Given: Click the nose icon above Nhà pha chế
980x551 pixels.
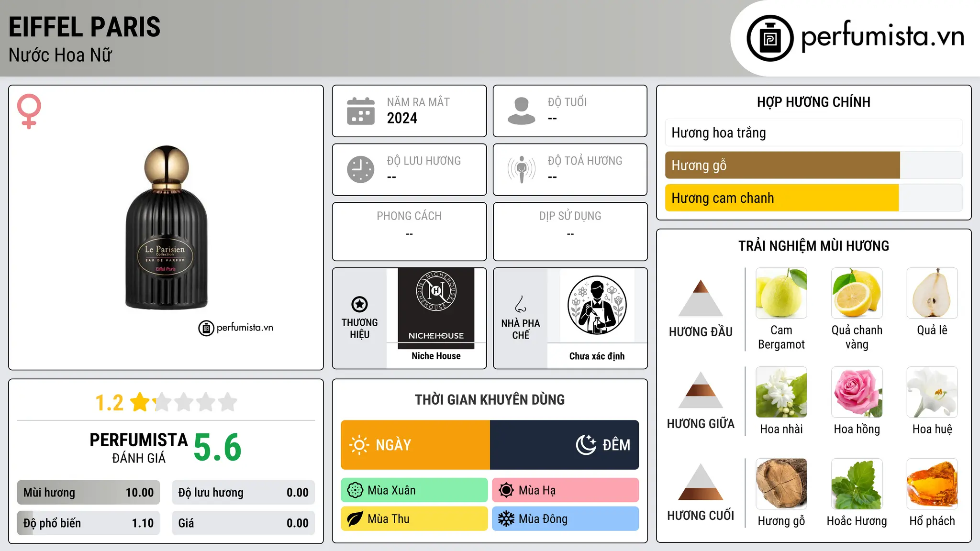Looking at the screenshot, I should pos(521,304).
